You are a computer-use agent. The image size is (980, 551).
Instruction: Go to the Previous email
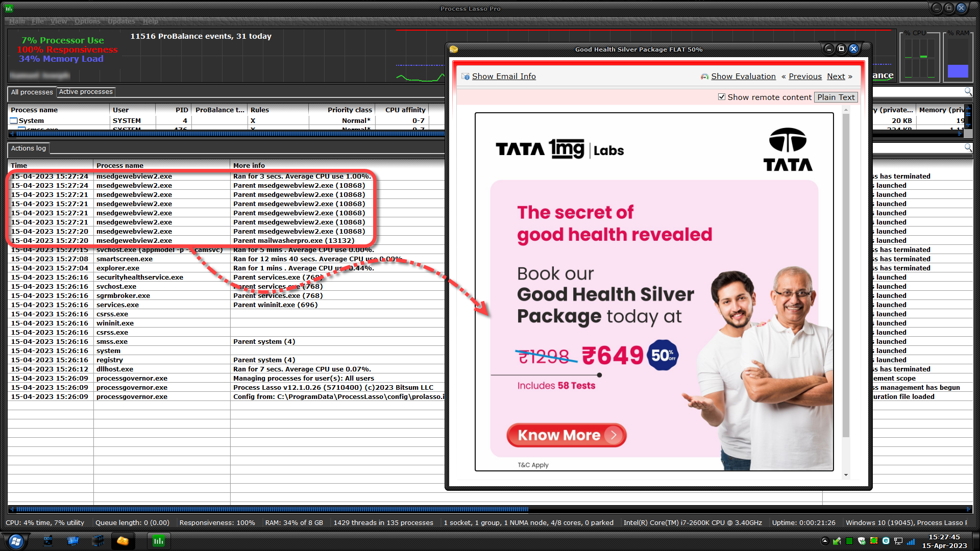pyautogui.click(x=805, y=77)
